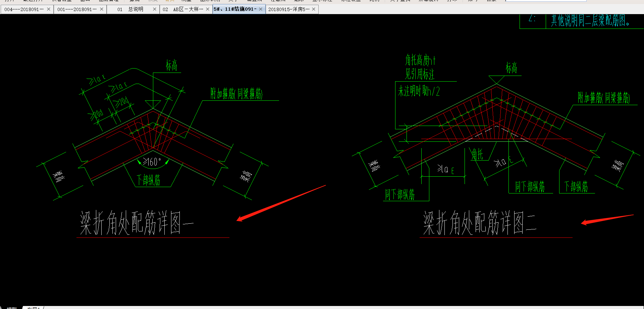644x309 pixels.
Task: Close the 20180915-洋房5 tab
Action: click(x=314, y=9)
